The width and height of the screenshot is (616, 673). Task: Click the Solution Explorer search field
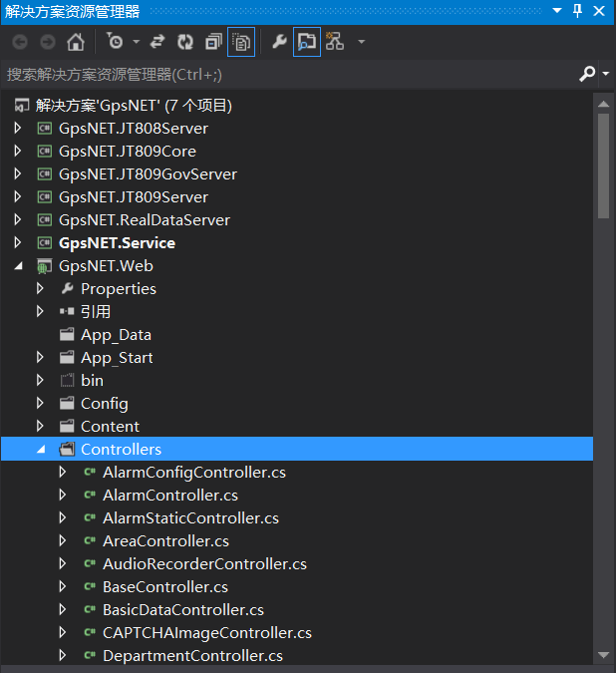[292, 74]
